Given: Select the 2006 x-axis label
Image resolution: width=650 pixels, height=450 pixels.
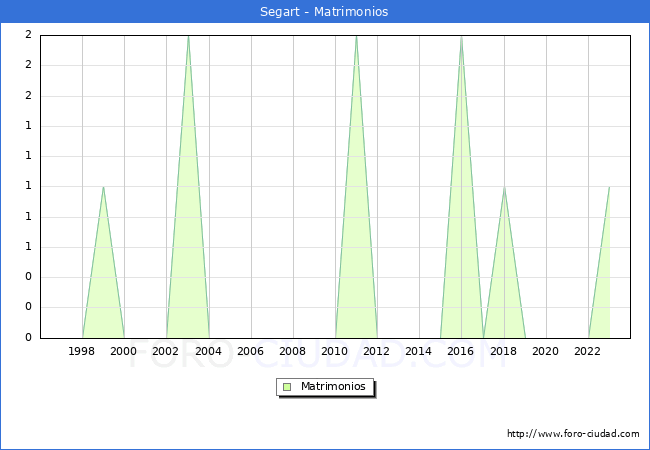Looking at the screenshot, I should 250,351.
